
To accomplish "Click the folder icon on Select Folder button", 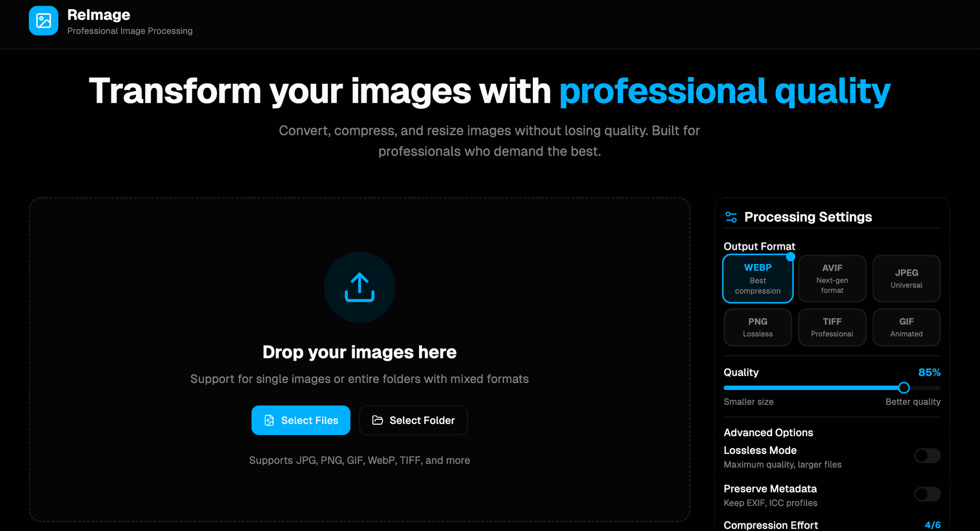I will pos(378,420).
